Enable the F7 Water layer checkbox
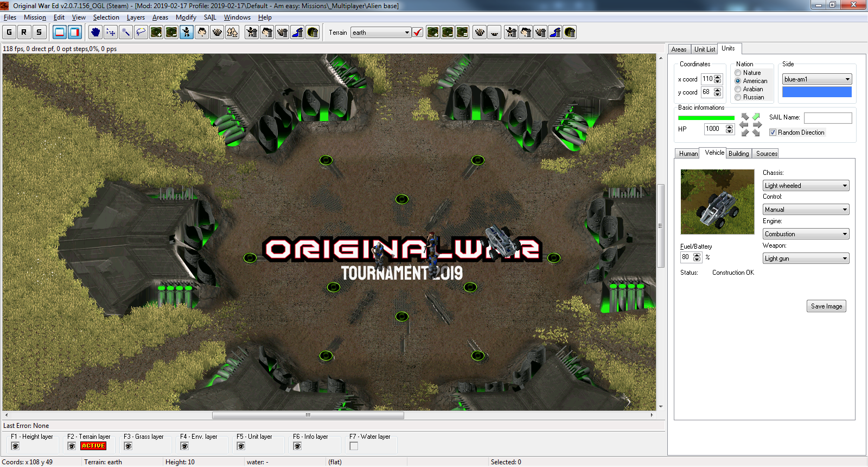 pyautogui.click(x=354, y=446)
